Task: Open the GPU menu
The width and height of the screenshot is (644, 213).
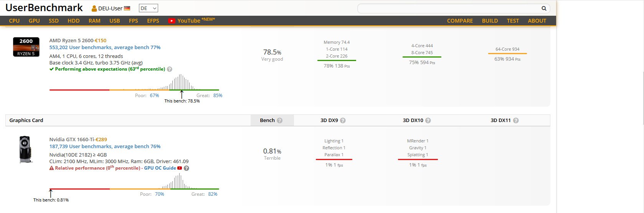Action: tap(34, 21)
